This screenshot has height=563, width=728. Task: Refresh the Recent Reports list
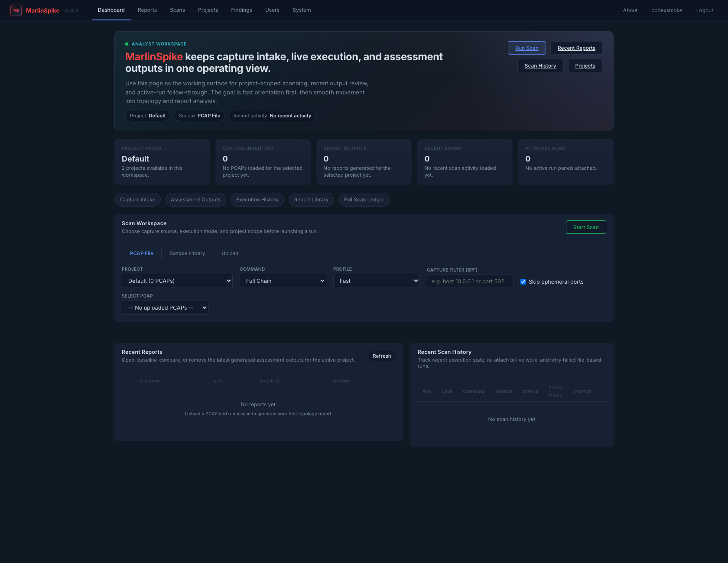[x=382, y=356]
